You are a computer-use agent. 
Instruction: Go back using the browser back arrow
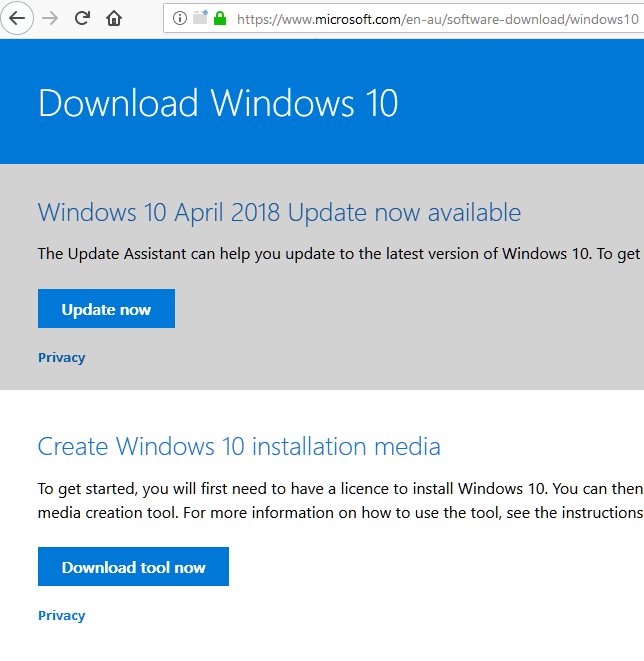pos(17,18)
